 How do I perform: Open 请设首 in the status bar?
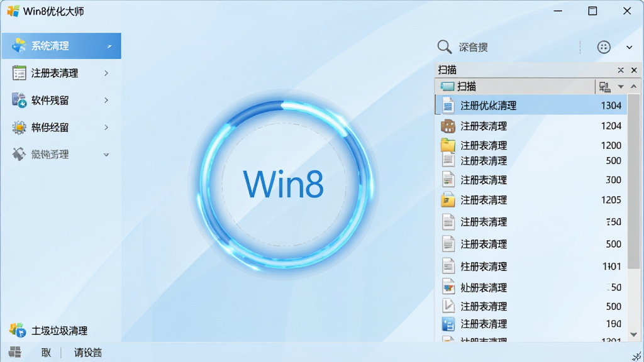pyautogui.click(x=88, y=353)
